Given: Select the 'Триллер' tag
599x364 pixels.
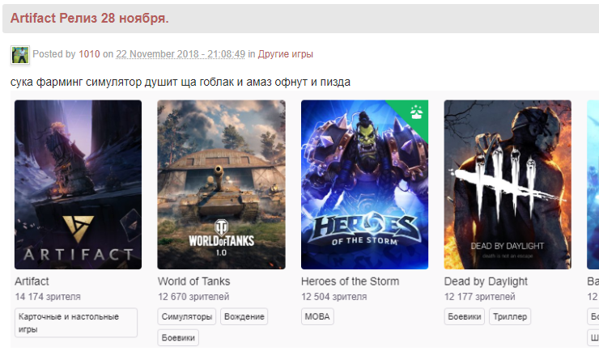Looking at the screenshot, I should (510, 317).
